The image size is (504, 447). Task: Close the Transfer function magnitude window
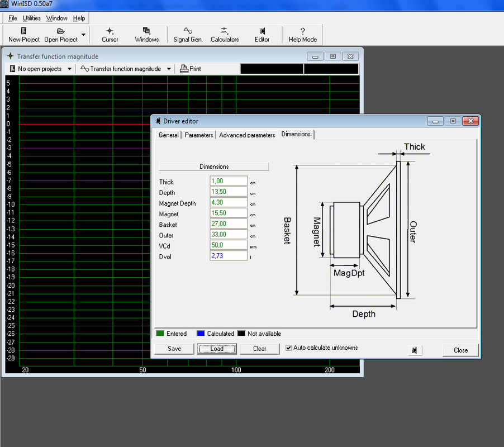[350, 56]
